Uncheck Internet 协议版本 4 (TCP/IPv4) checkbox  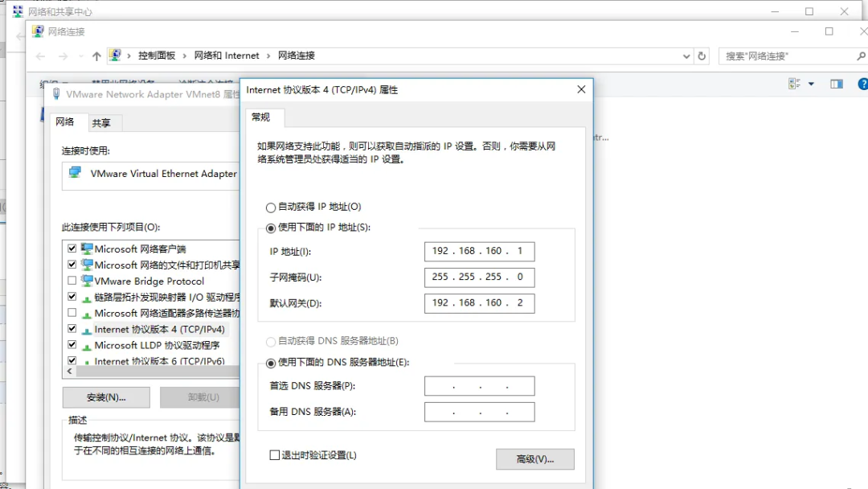click(x=72, y=328)
